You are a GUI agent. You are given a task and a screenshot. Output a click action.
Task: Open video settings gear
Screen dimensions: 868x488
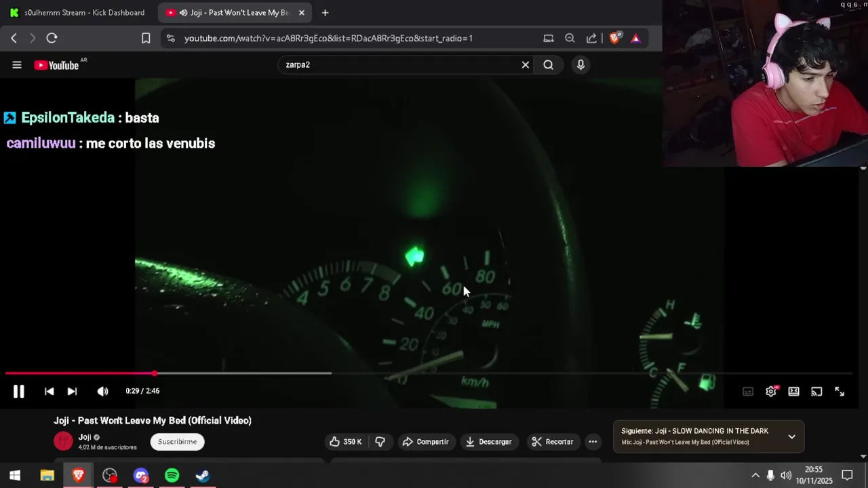pyautogui.click(x=771, y=391)
